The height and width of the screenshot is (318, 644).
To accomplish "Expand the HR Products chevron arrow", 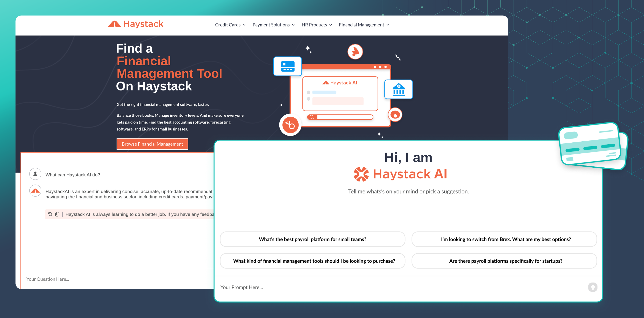I will pos(330,25).
